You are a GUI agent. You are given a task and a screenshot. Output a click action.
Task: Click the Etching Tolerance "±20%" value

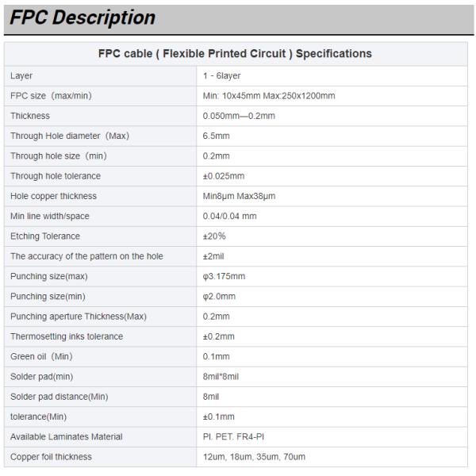coord(215,236)
